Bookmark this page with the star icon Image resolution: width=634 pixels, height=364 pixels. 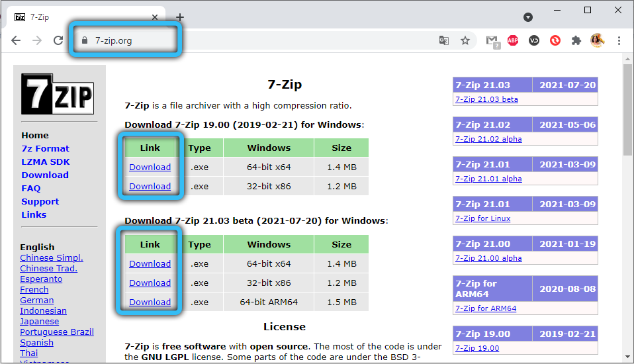pos(465,40)
